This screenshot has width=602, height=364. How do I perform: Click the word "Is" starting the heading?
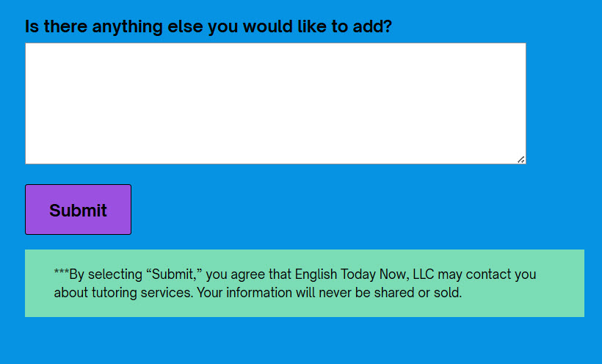[32, 26]
